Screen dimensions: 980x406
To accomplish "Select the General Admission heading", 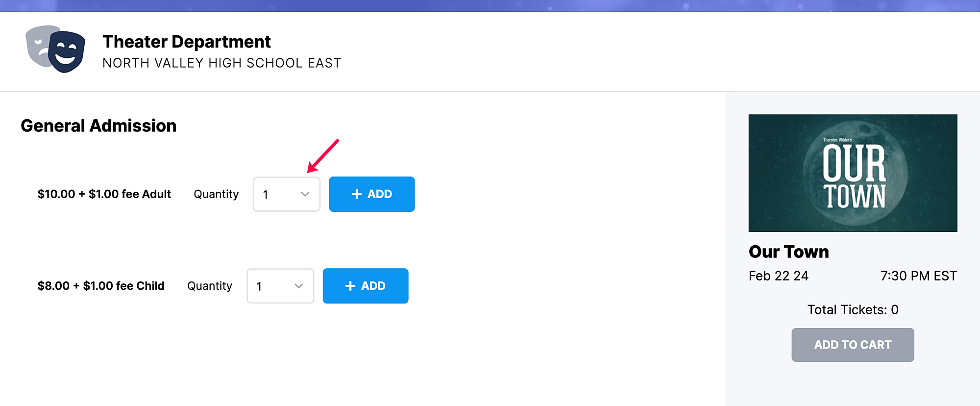I will point(98,126).
